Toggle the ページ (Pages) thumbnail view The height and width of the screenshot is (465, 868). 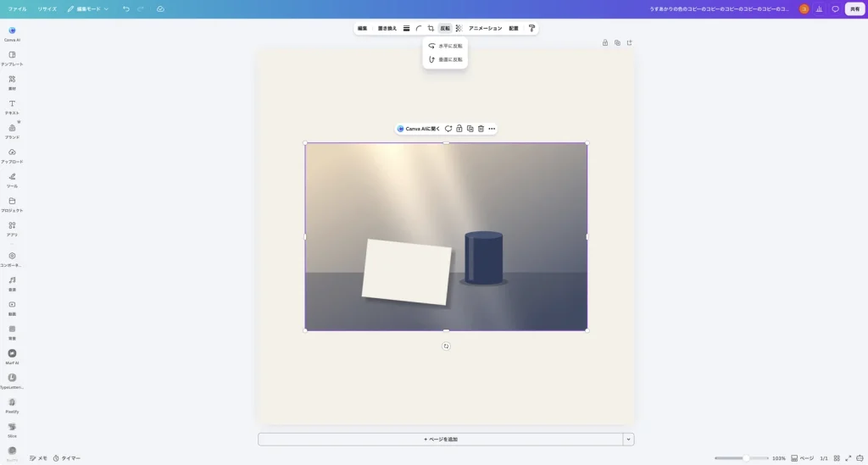[803, 458]
